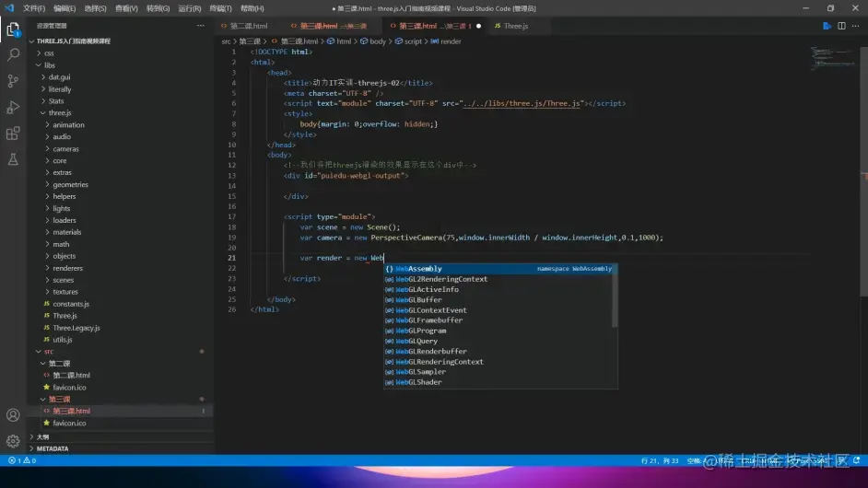Expand the Stats folder
868x488 pixels.
point(56,101)
